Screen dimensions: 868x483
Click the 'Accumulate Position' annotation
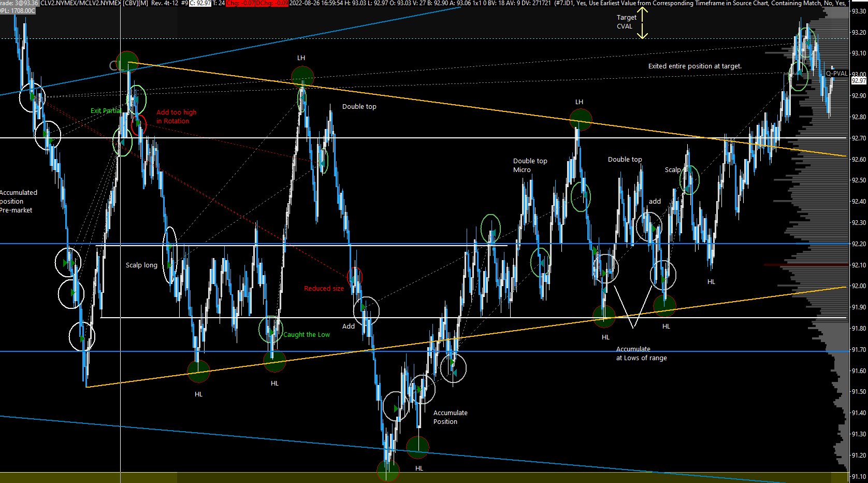click(450, 417)
